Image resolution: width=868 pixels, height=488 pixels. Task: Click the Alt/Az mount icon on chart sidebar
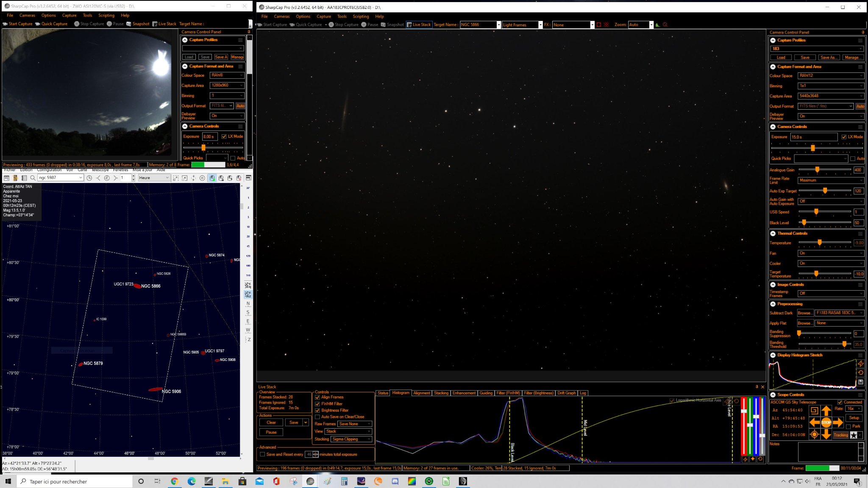(248, 294)
